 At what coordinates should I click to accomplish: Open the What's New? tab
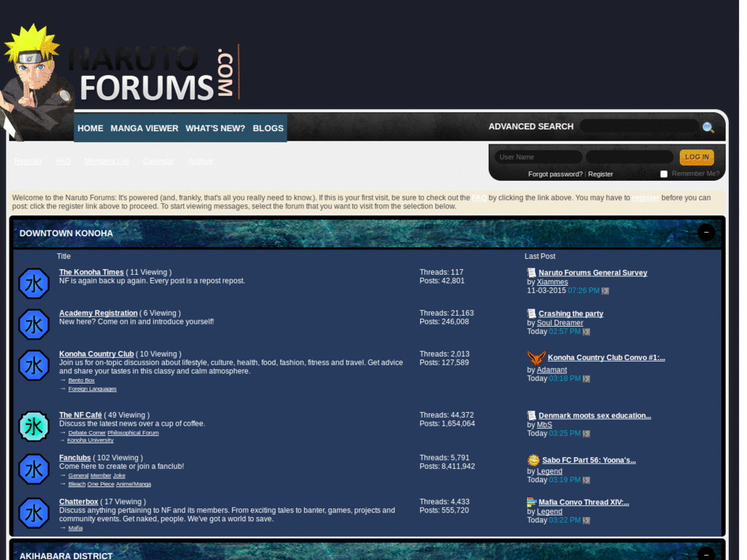[215, 128]
